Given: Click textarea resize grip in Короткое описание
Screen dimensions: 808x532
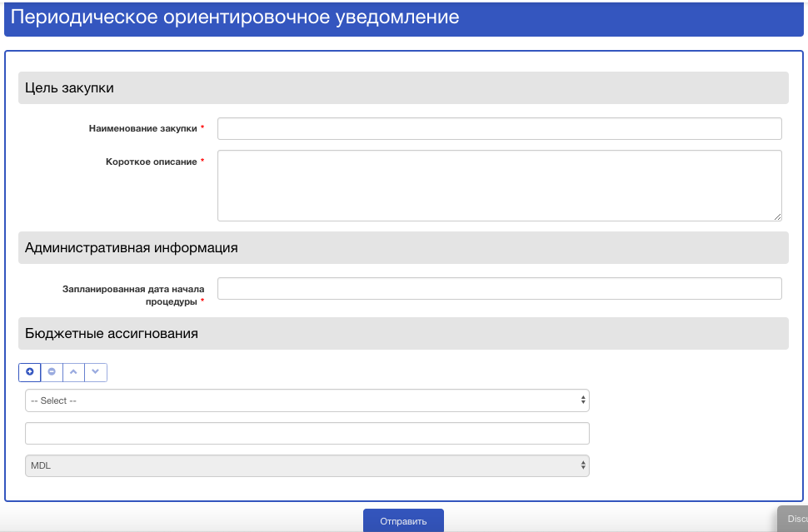Looking at the screenshot, I should (778, 216).
